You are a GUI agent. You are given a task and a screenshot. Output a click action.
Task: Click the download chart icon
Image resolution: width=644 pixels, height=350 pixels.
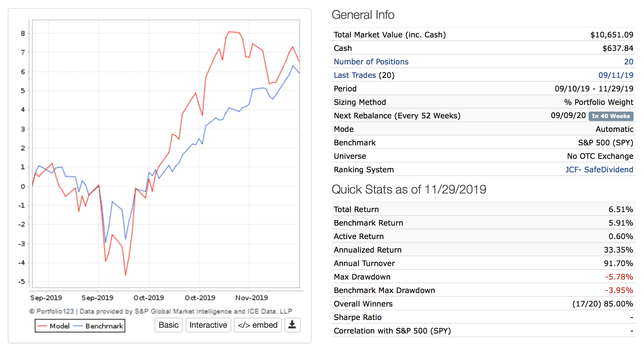click(292, 325)
